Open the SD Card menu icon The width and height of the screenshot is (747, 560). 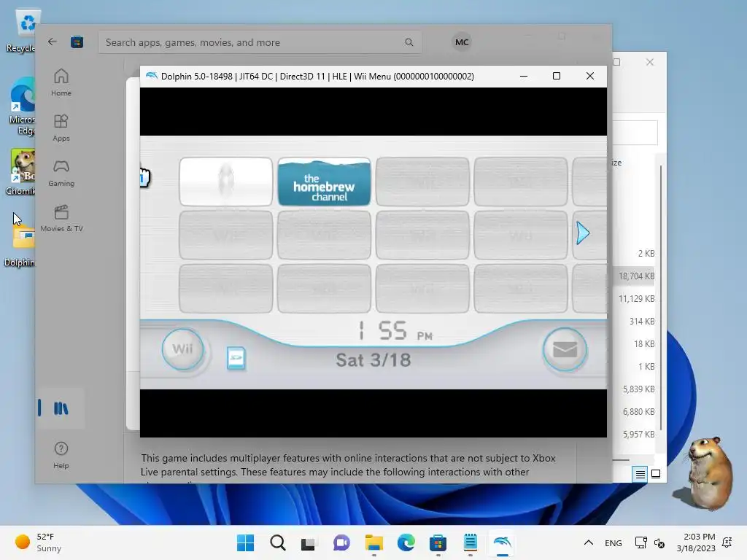(x=236, y=358)
